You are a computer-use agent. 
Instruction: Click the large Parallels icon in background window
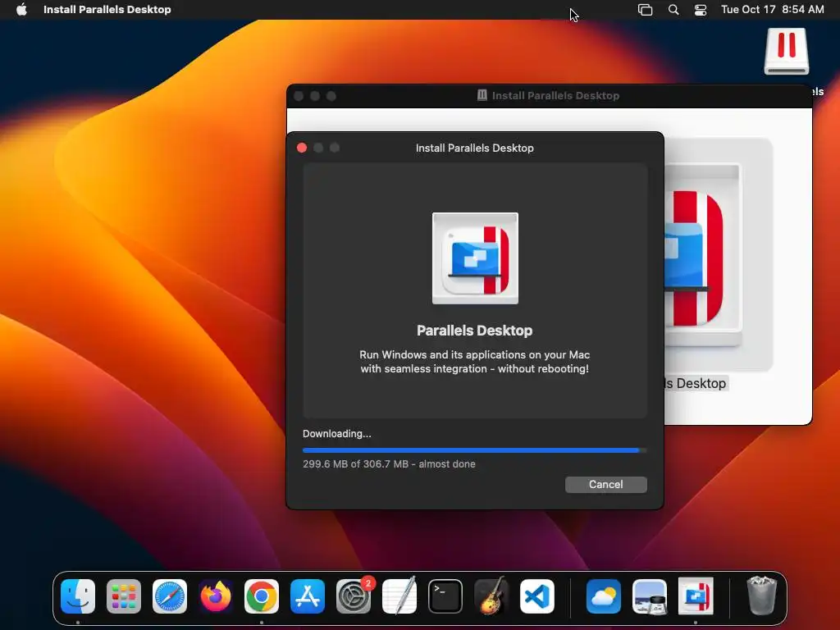(702, 256)
